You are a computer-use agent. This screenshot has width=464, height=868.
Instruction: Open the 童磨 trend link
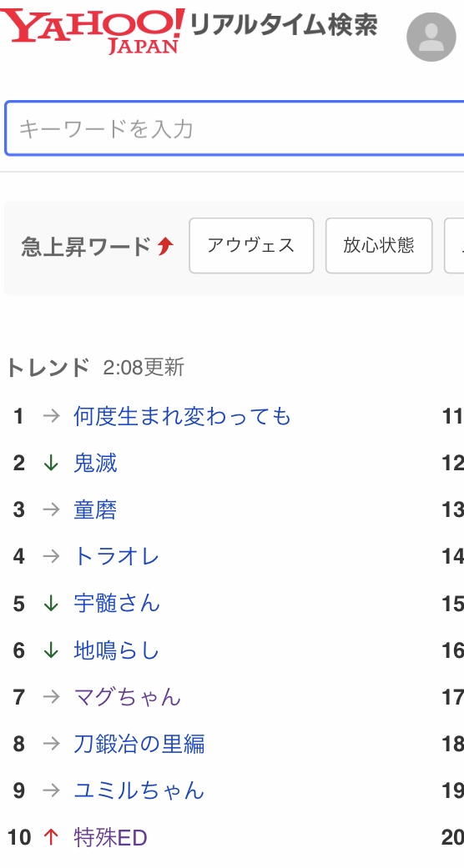(95, 509)
